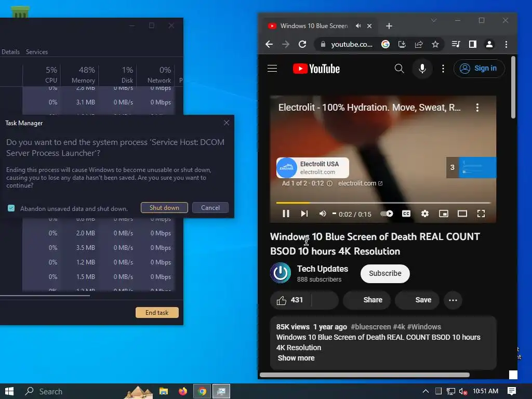Click the Chrome horizontal scrollbar
The height and width of the screenshot is (399, 532).
point(365,375)
